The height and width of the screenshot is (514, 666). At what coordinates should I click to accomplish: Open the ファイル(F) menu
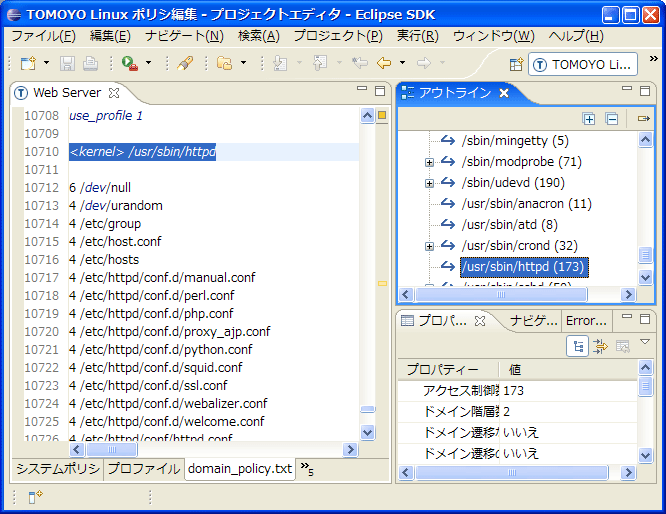coord(43,36)
